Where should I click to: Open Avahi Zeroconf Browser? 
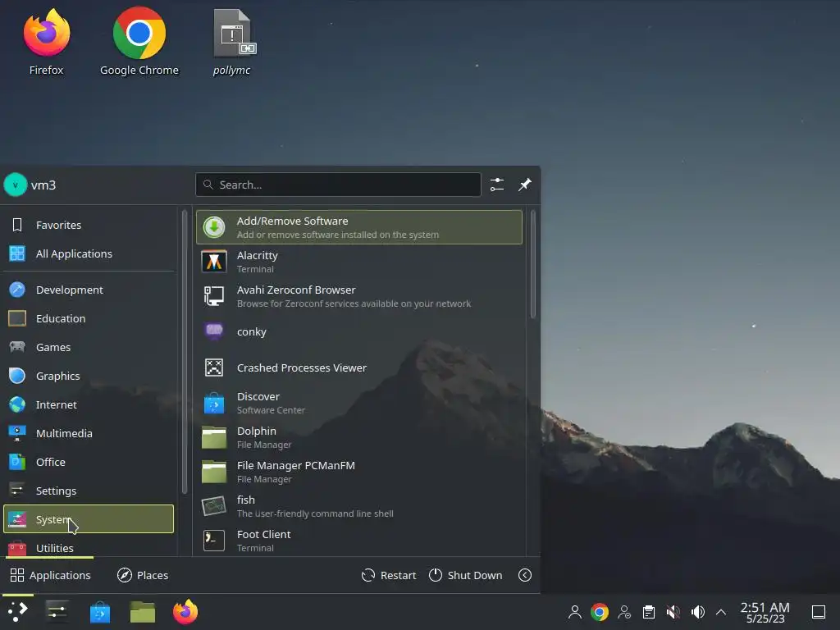click(x=359, y=296)
